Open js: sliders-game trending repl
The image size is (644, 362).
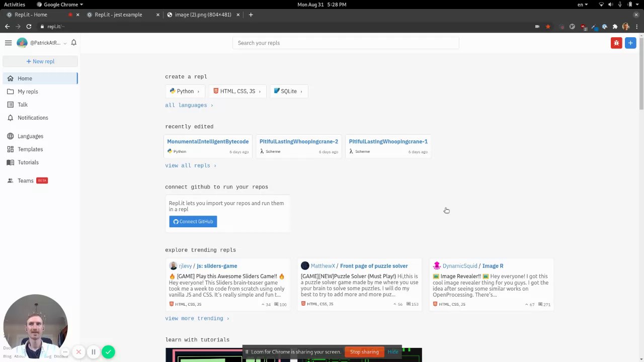[217, 266]
